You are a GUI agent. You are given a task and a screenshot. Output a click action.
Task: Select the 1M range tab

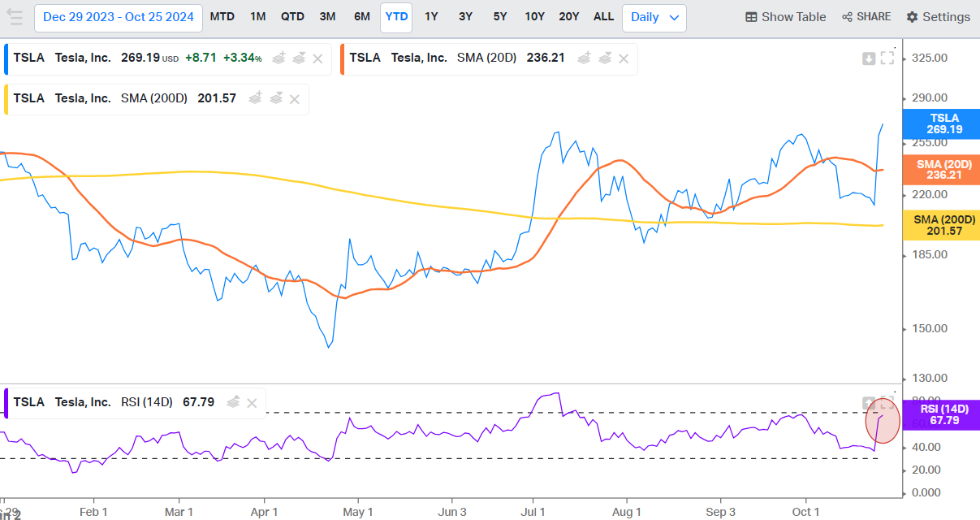coord(257,17)
